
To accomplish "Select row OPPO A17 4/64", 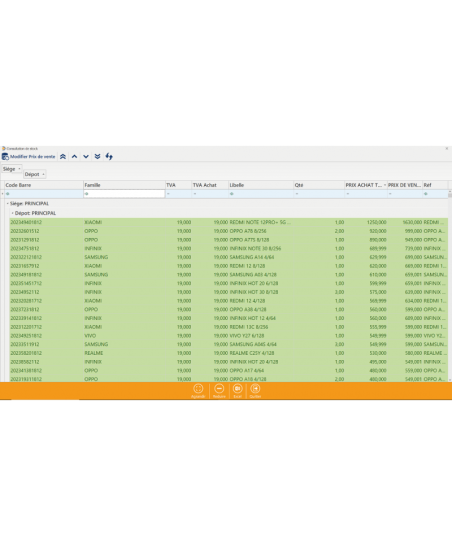I will point(228,370).
